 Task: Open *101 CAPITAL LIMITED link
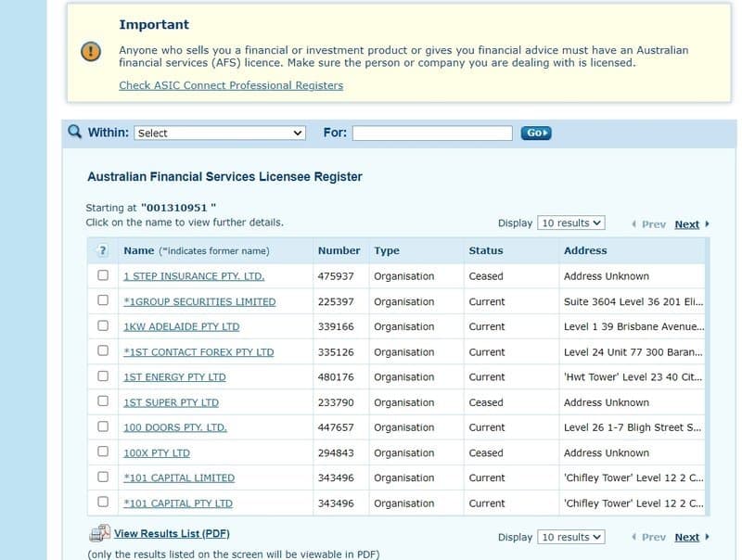[x=179, y=478]
